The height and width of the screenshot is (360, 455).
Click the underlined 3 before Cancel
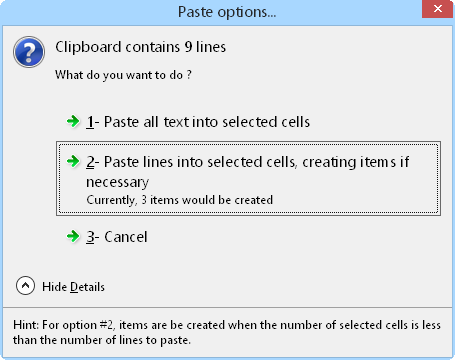(x=90, y=237)
